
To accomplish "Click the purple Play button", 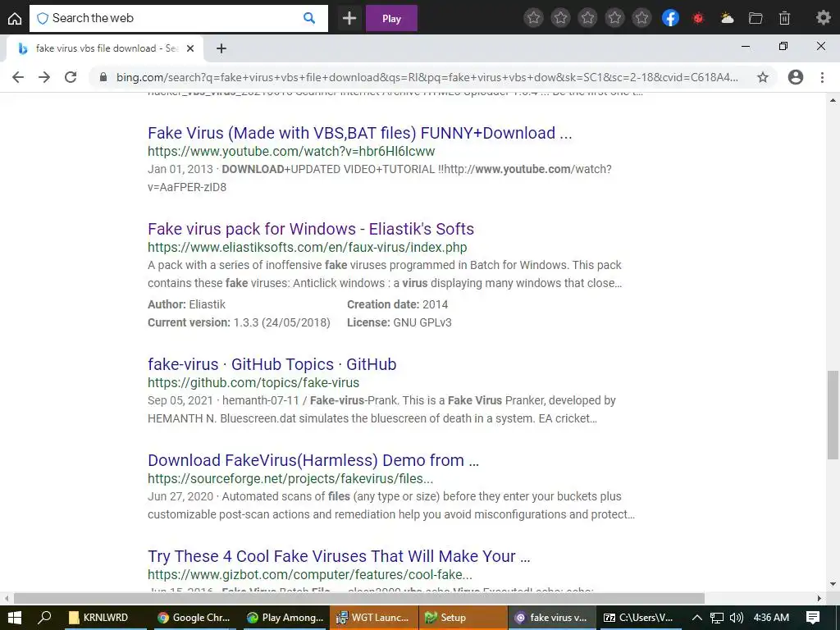I will (391, 19).
